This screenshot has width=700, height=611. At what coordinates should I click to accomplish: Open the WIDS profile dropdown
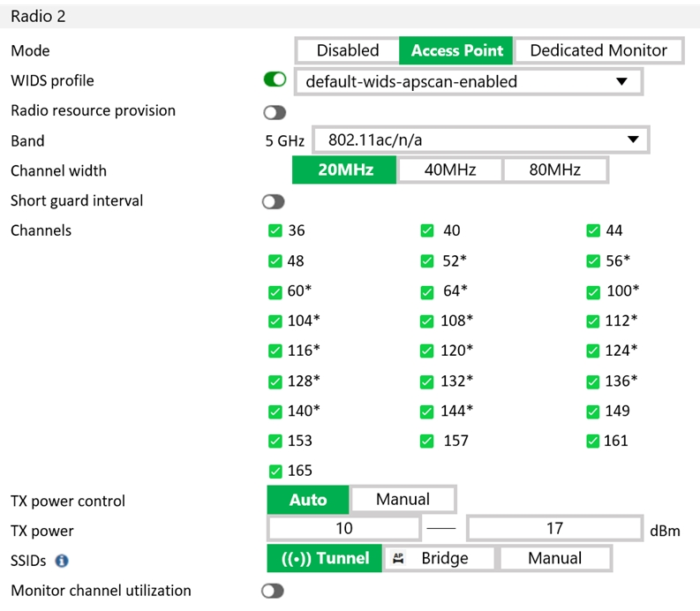(467, 81)
